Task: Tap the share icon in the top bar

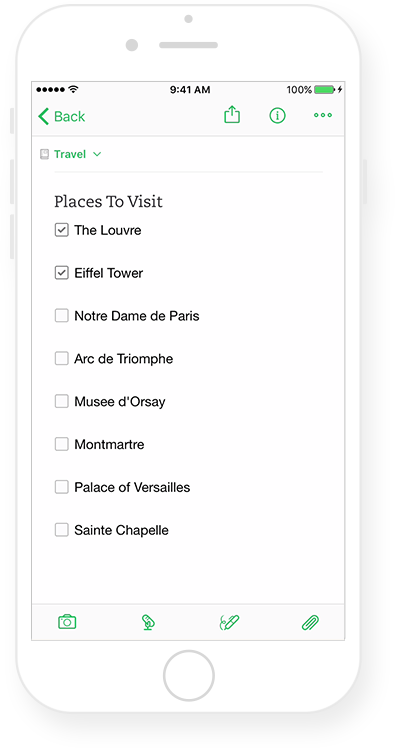Action: [232, 115]
